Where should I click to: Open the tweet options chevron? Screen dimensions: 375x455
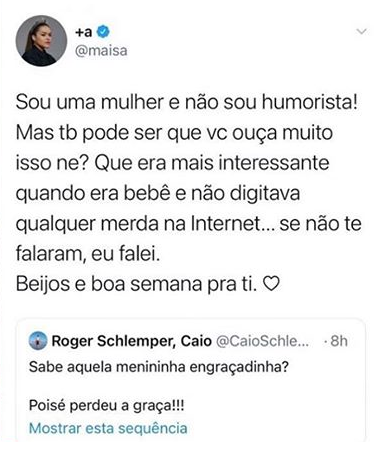pos(361,31)
